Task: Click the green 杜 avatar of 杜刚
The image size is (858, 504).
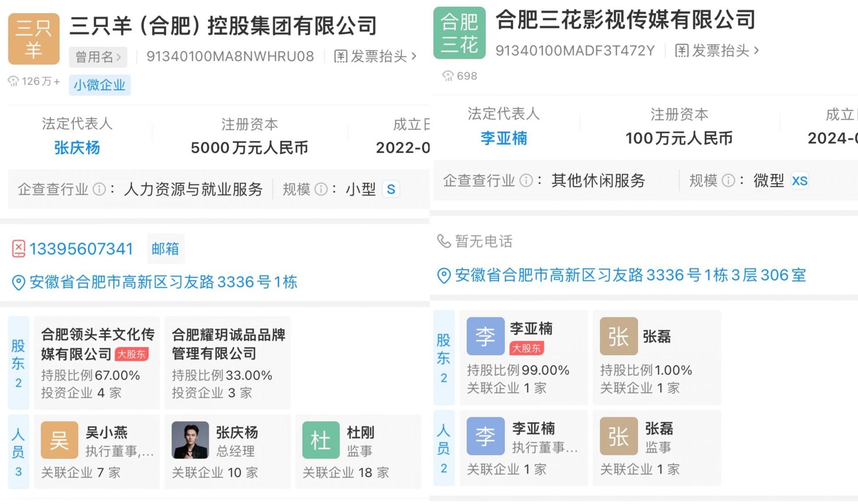Action: (x=321, y=440)
